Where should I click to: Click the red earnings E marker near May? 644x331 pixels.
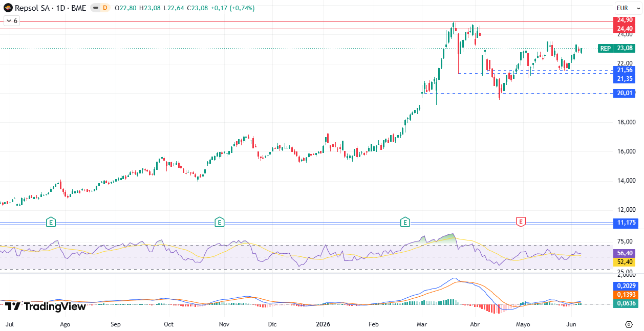click(521, 222)
